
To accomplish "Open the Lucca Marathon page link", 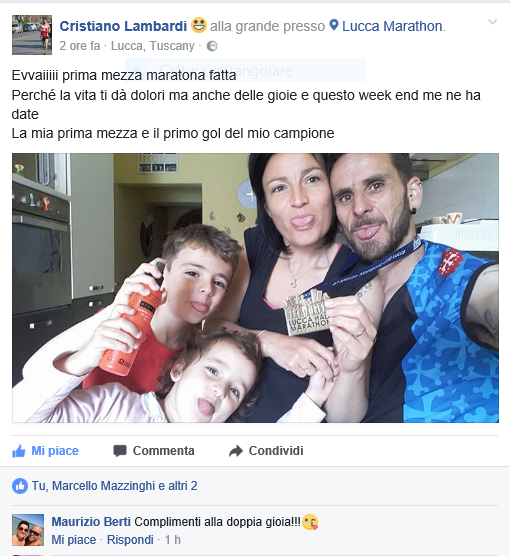I will [392, 26].
